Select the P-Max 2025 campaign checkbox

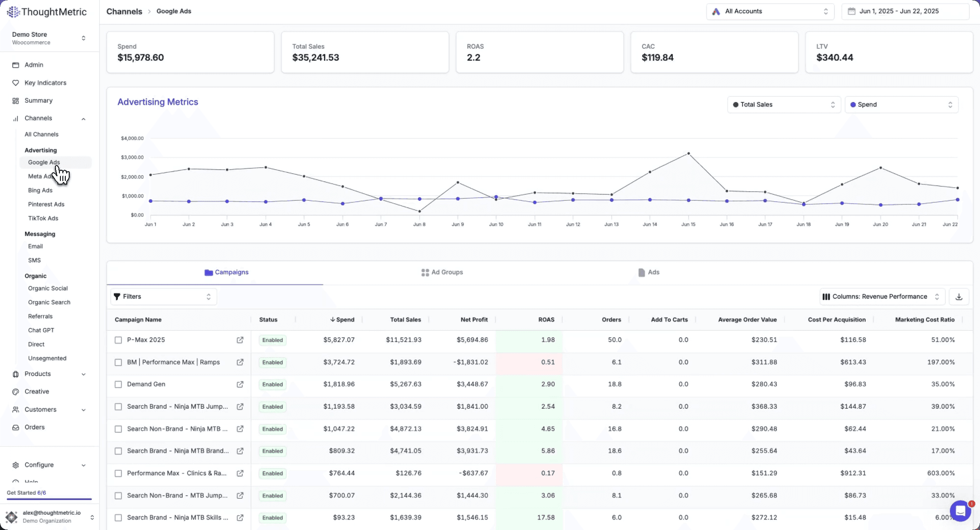118,340
